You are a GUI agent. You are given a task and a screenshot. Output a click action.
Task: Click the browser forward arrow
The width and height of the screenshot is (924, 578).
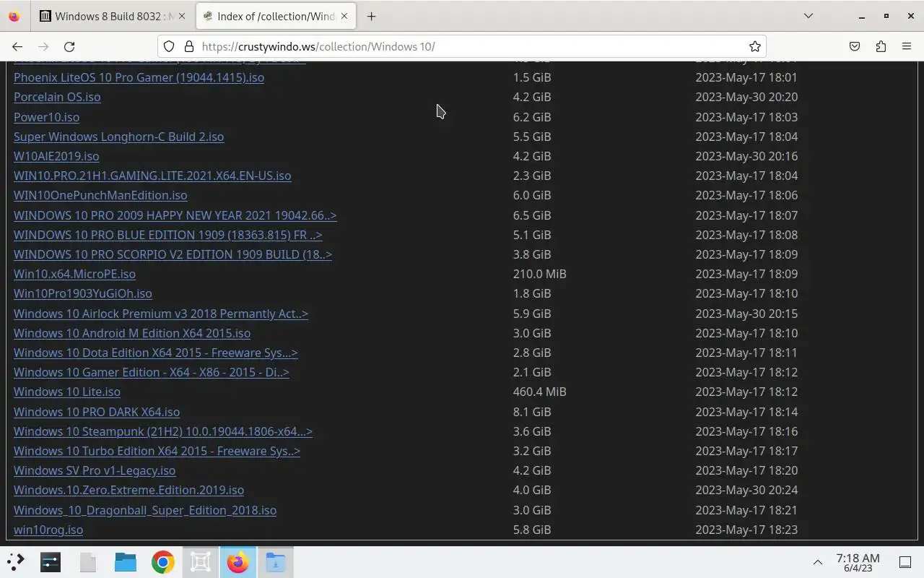point(43,46)
